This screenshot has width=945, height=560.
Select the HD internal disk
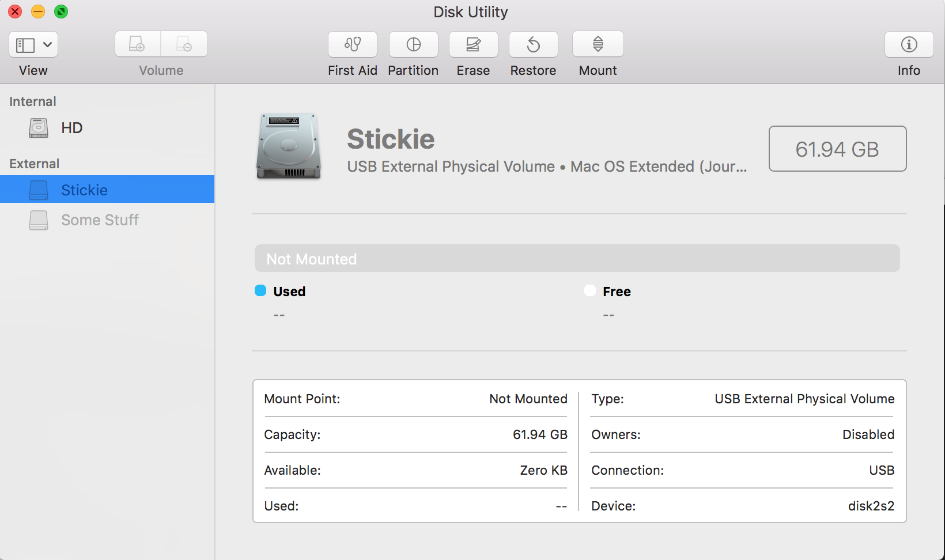pos(71,128)
